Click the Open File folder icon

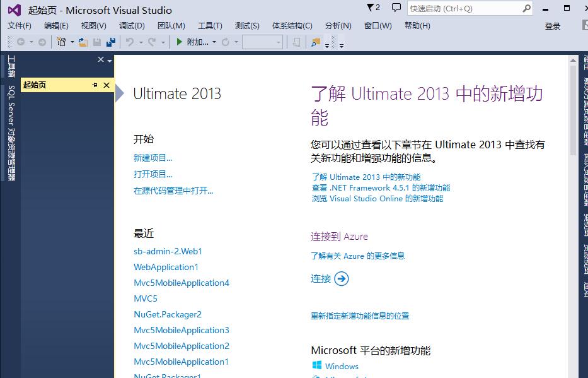(83, 42)
